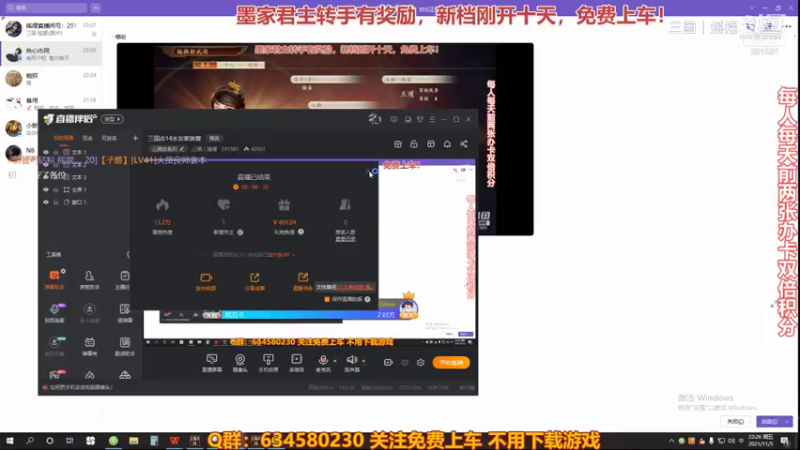Click the chat app search field

tap(46, 8)
